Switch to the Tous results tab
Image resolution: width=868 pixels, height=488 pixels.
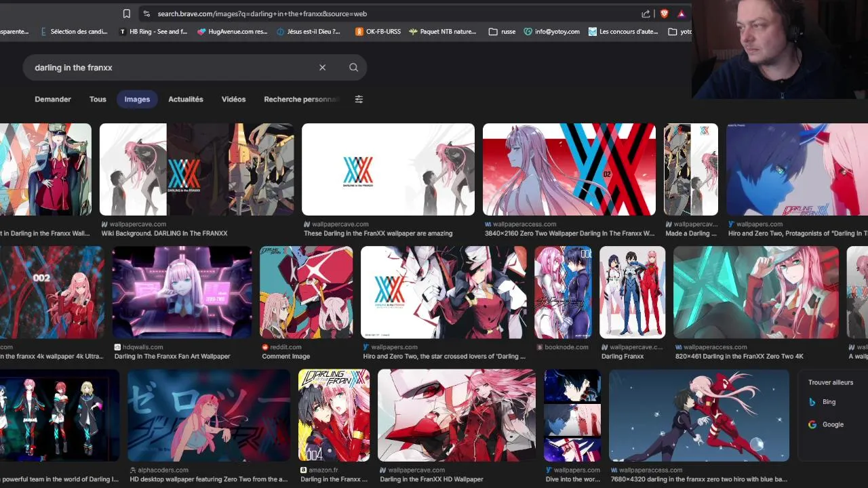point(98,99)
